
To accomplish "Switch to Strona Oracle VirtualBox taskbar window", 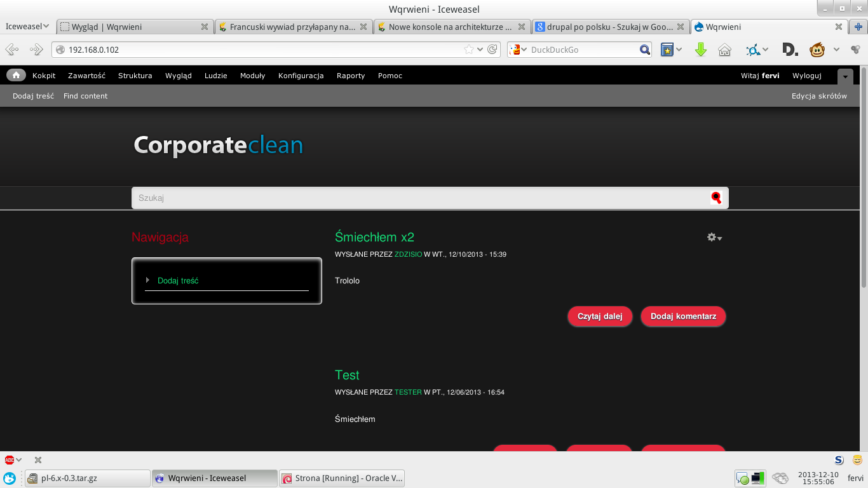I will (342, 478).
